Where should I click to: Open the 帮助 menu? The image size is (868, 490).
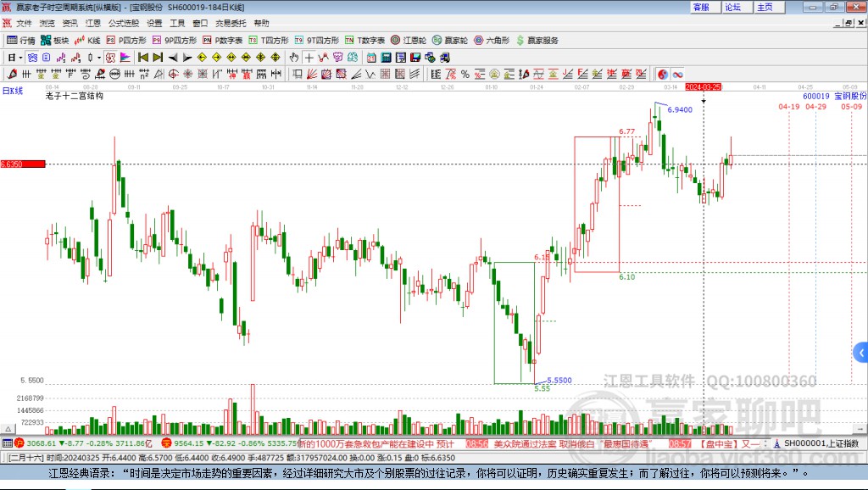[x=261, y=23]
